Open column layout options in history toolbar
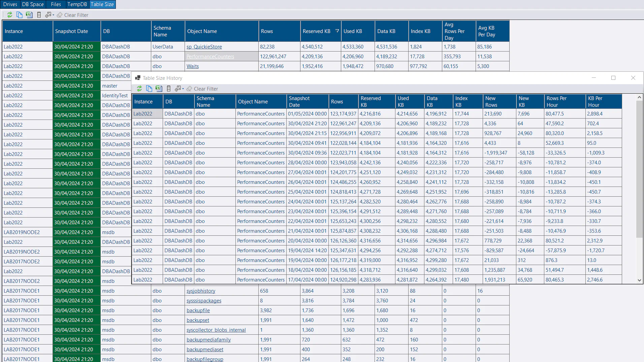The width and height of the screenshot is (644, 362). [x=168, y=89]
